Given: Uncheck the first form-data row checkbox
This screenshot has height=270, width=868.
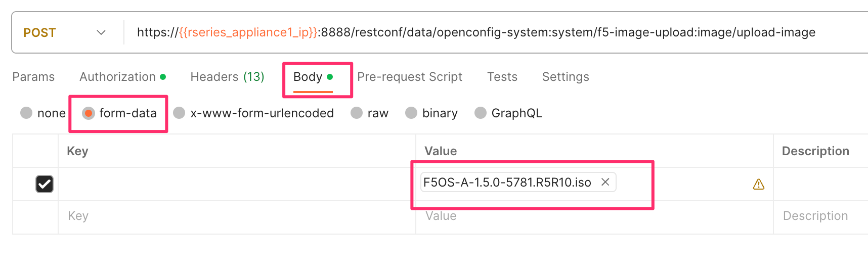Looking at the screenshot, I should [x=45, y=184].
